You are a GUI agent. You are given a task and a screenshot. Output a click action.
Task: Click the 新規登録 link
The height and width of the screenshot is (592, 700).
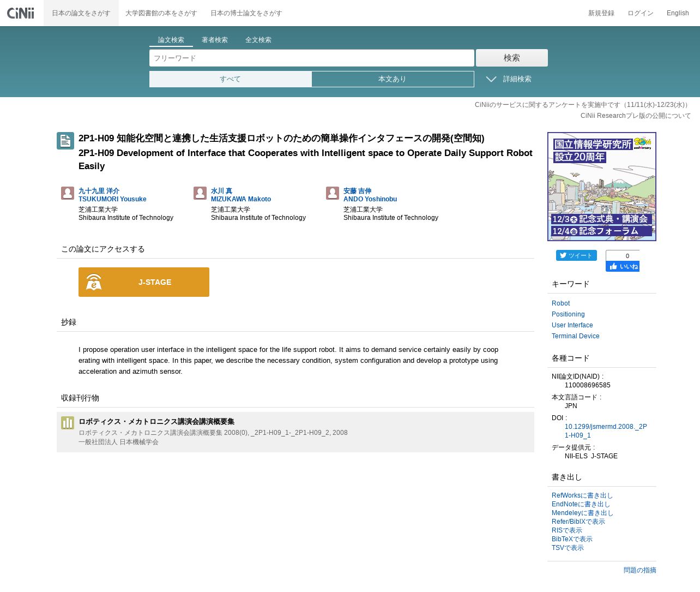[x=601, y=13]
